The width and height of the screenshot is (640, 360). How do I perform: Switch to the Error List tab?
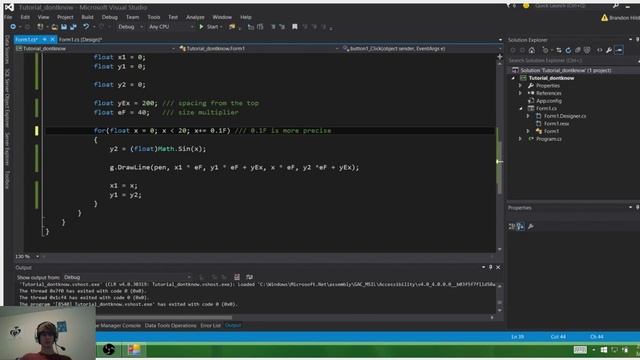pos(210,326)
